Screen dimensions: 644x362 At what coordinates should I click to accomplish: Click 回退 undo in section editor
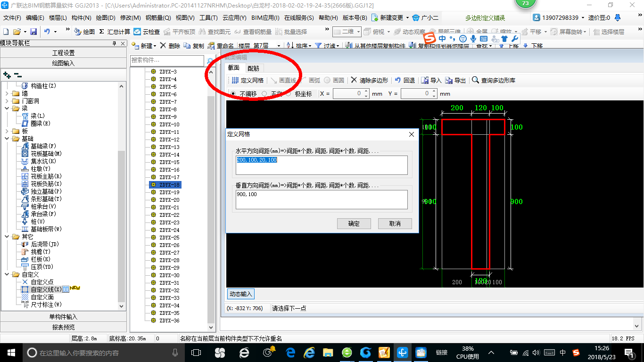coord(405,81)
